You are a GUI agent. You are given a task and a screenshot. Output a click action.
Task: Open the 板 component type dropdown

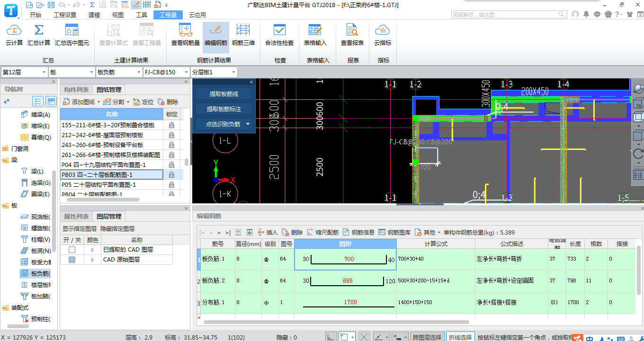91,72
